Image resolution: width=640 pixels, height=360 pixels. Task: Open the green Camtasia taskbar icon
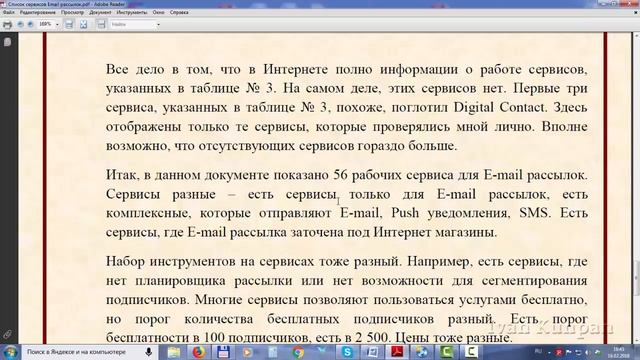click(x=447, y=352)
